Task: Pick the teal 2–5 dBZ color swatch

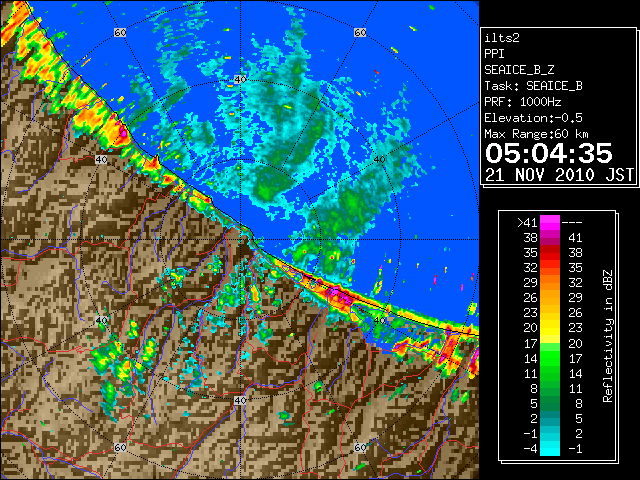Action: [550, 418]
